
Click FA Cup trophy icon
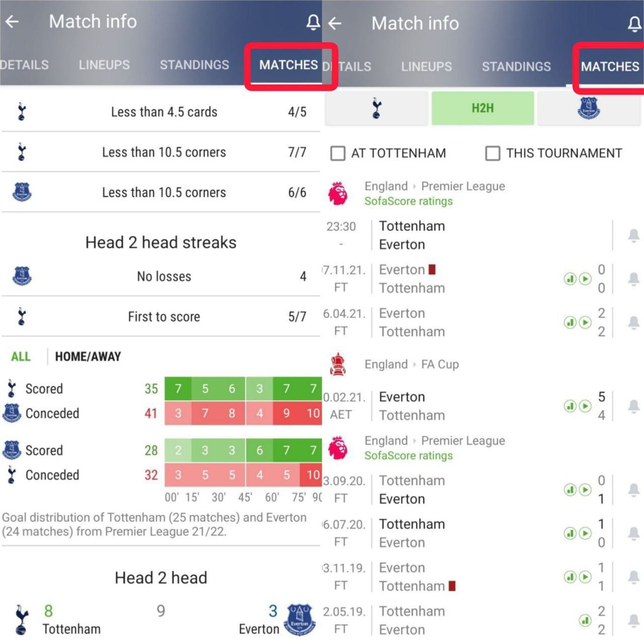tap(338, 364)
